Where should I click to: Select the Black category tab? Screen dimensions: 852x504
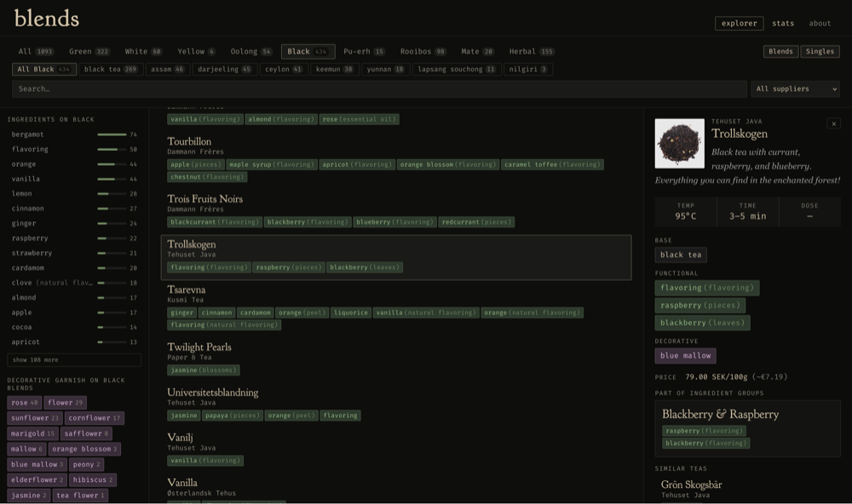pyautogui.click(x=308, y=52)
